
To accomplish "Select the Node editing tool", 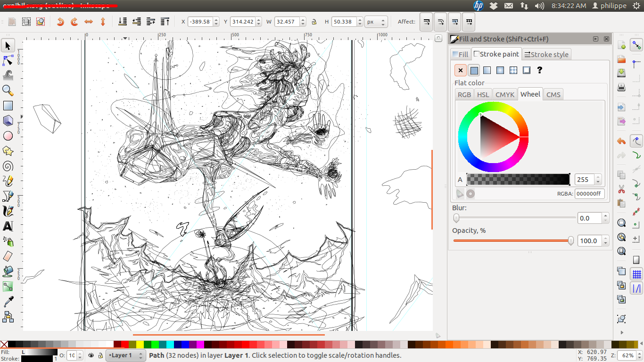I will (x=8, y=60).
